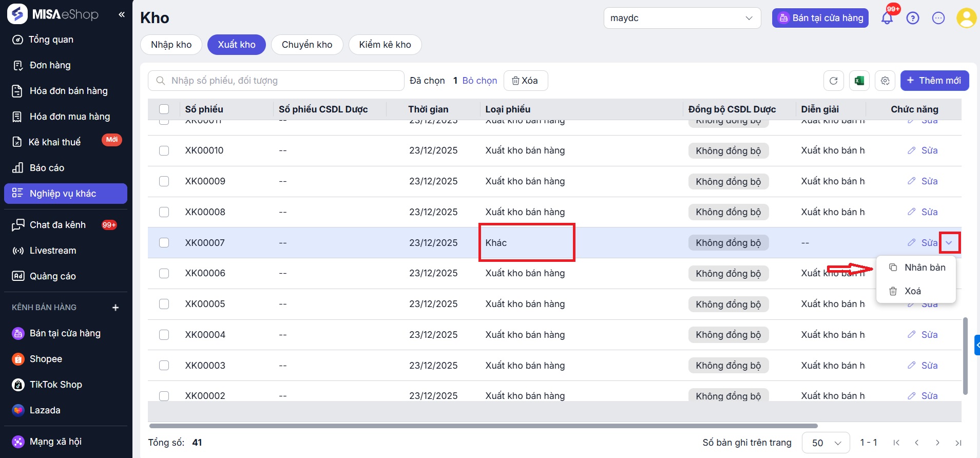Open Mạng xã hội in sidebar
Viewport: 980px width, 458px height.
66,442
